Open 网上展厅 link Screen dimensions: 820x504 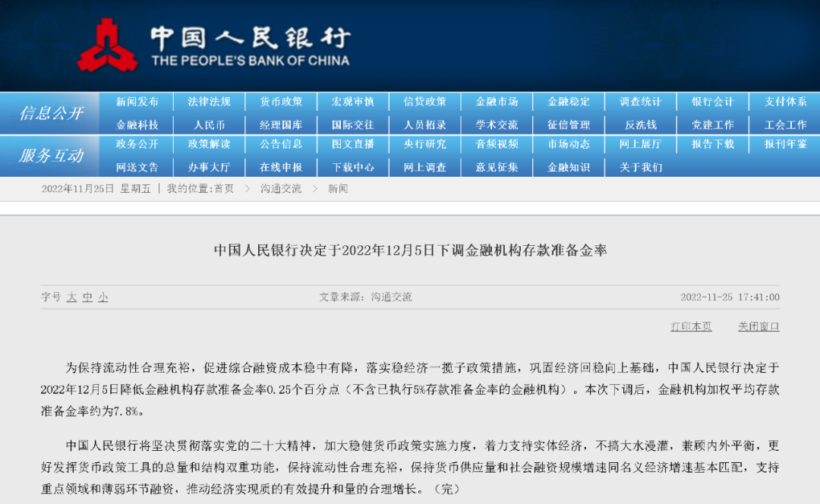point(641,143)
